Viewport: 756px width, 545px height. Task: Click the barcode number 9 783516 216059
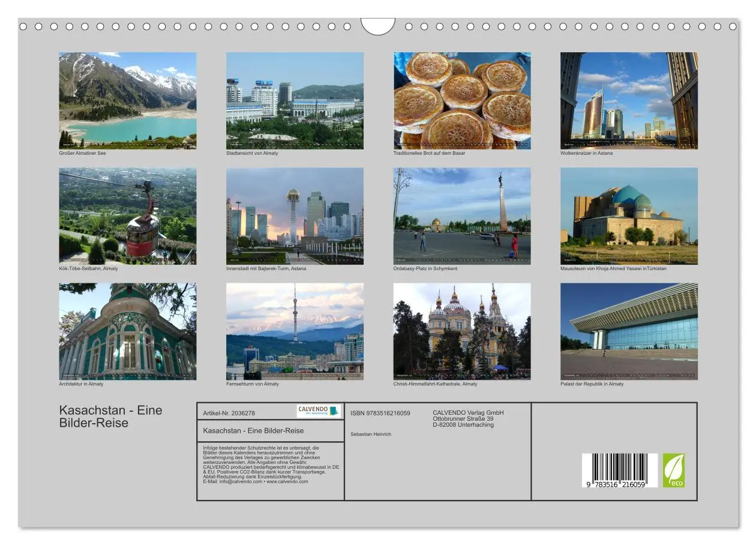616,484
